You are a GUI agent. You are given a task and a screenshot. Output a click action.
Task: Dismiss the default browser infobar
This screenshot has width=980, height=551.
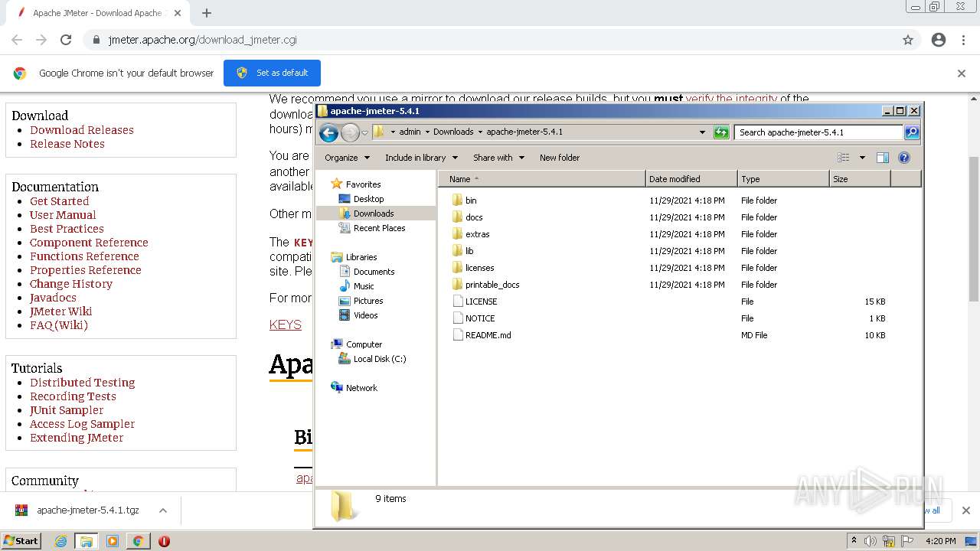pyautogui.click(x=962, y=73)
